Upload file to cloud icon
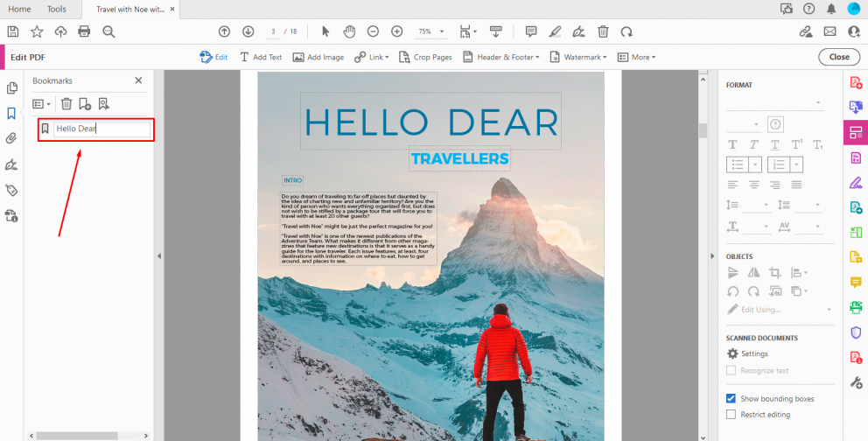This screenshot has height=441, width=868. [x=60, y=31]
